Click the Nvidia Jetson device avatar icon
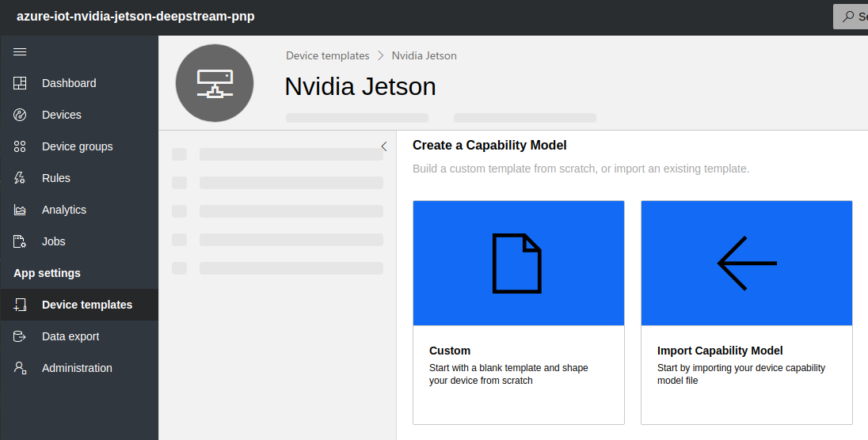 coord(215,84)
